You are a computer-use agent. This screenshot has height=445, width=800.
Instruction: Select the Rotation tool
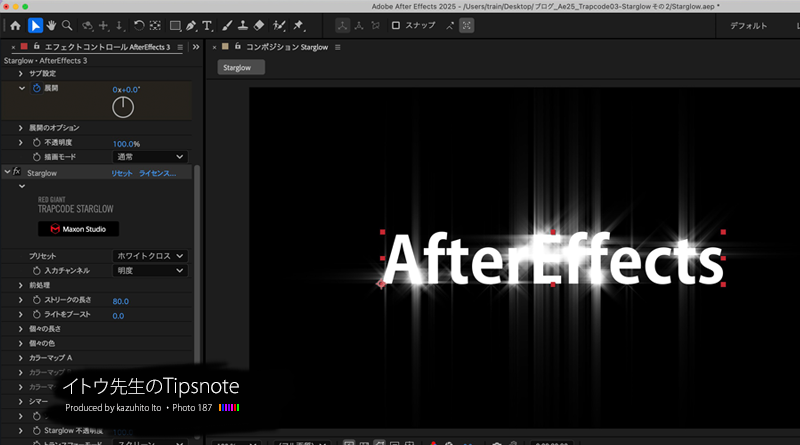[139, 26]
